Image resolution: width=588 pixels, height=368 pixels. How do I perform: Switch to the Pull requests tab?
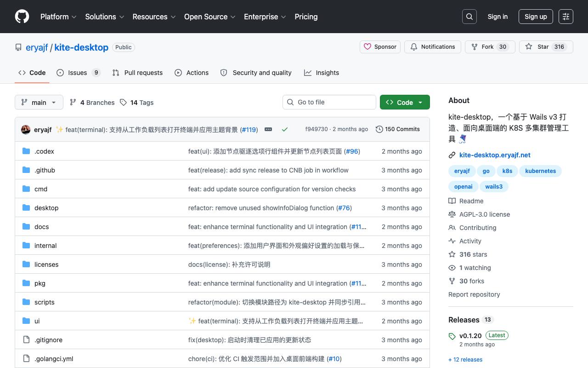pyautogui.click(x=137, y=73)
